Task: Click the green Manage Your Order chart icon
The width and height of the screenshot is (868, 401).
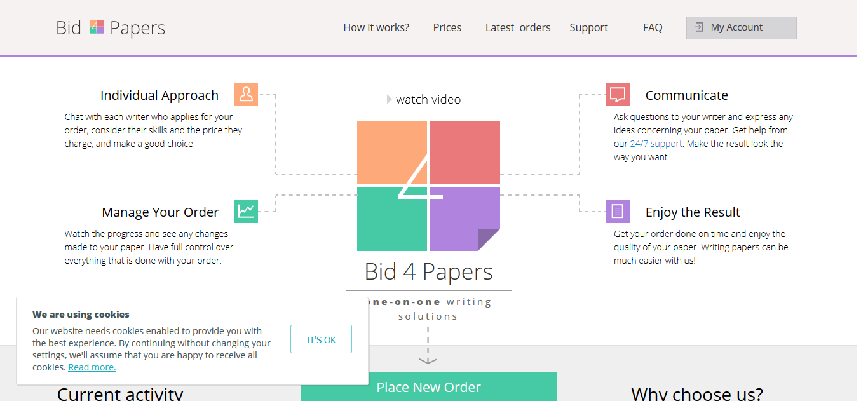Action: 246,211
